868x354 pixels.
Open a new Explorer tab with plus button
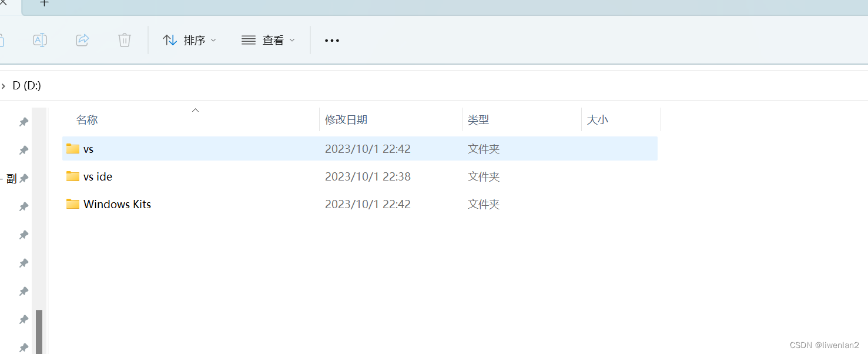[x=44, y=4]
